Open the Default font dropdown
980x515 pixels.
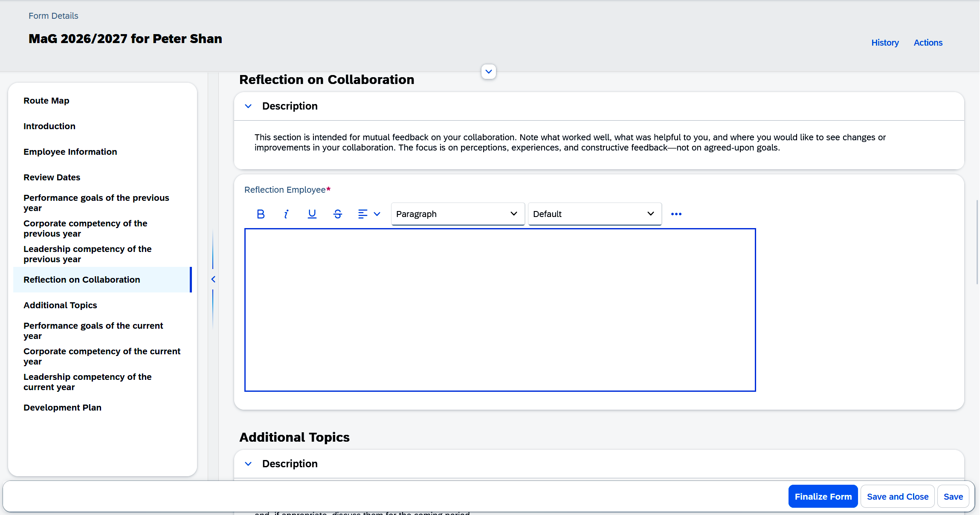tap(594, 214)
